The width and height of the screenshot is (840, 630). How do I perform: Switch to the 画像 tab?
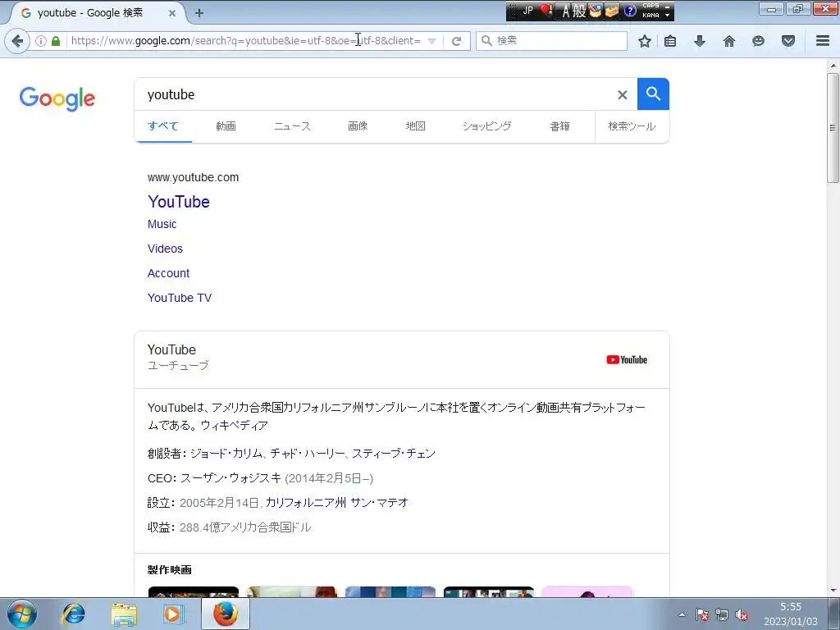tap(358, 126)
